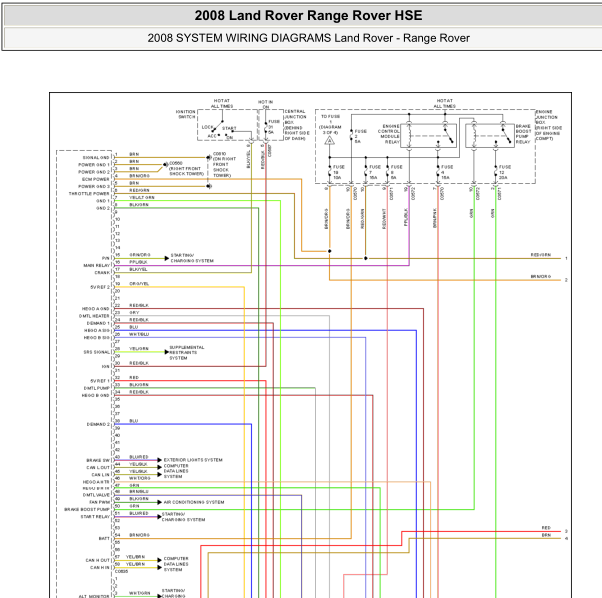This screenshot has height=598, width=602.
Task: Select the 'CAN H IN' pin label
Action: point(100,568)
